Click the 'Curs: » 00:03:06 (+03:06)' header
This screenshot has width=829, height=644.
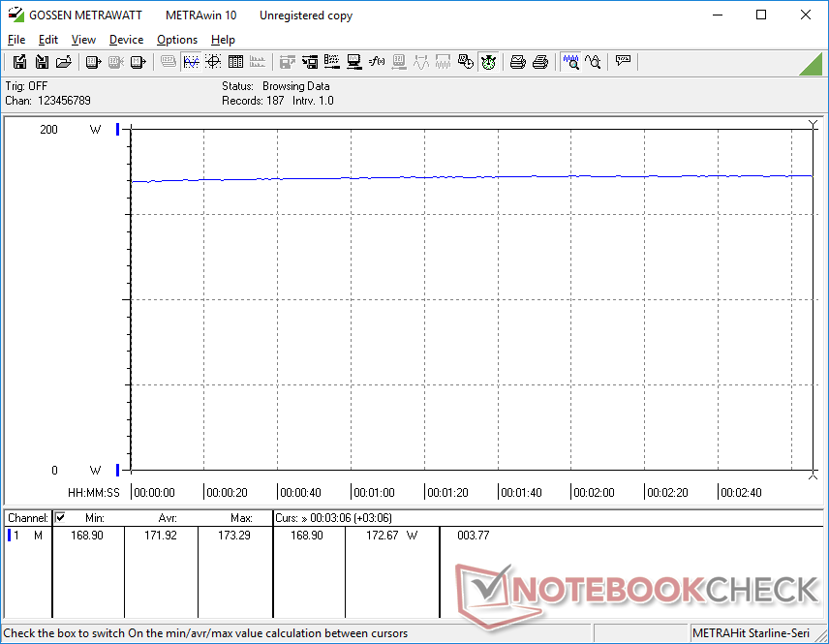coord(333,518)
